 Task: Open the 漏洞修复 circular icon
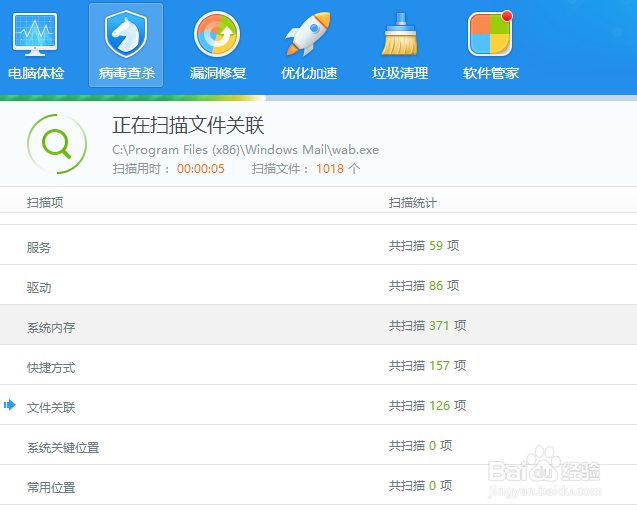tap(217, 34)
